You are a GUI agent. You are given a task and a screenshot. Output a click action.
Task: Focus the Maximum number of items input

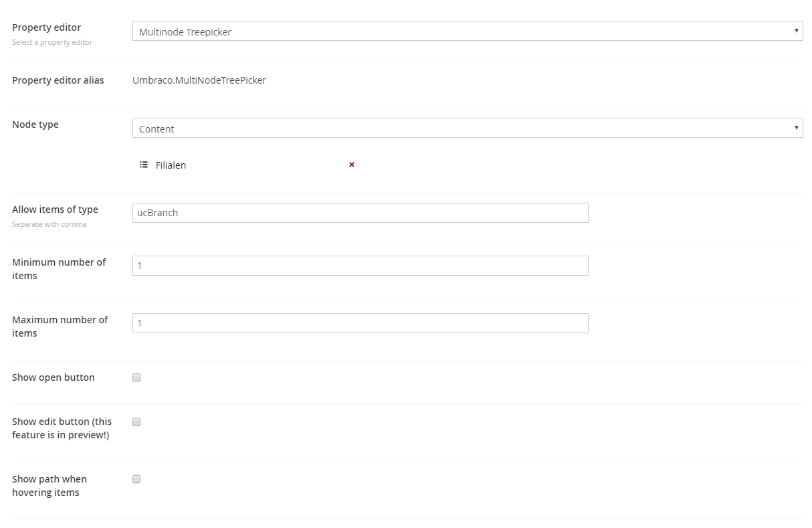pyautogui.click(x=360, y=323)
